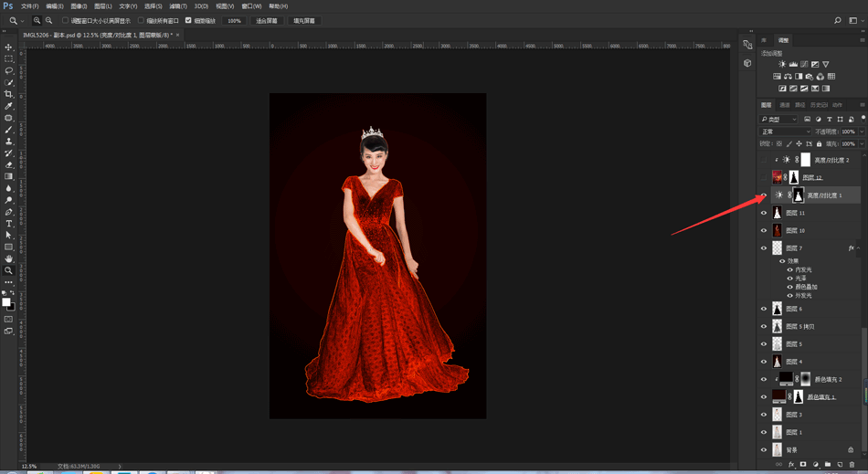
Task: Select the Hand tool
Action: pyautogui.click(x=9, y=258)
